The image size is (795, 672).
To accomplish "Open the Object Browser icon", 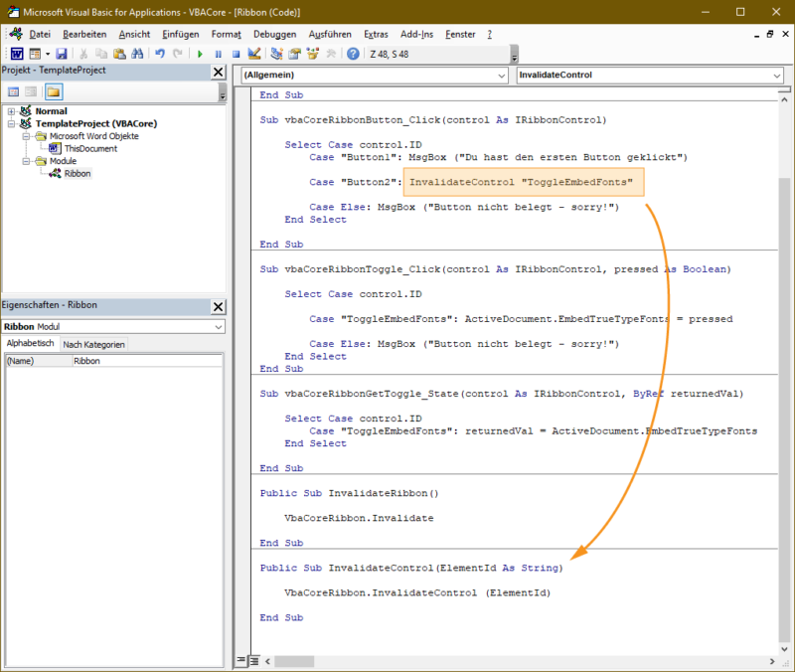I will coord(312,53).
